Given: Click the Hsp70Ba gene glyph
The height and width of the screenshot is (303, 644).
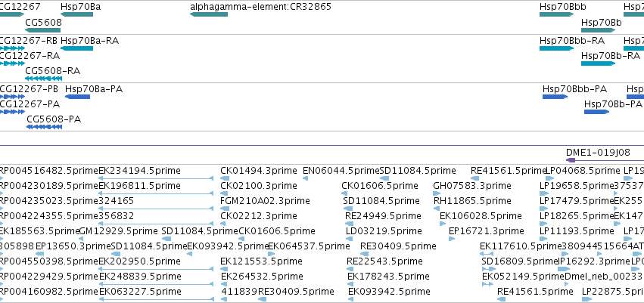Looking at the screenshot, I should [x=76, y=14].
